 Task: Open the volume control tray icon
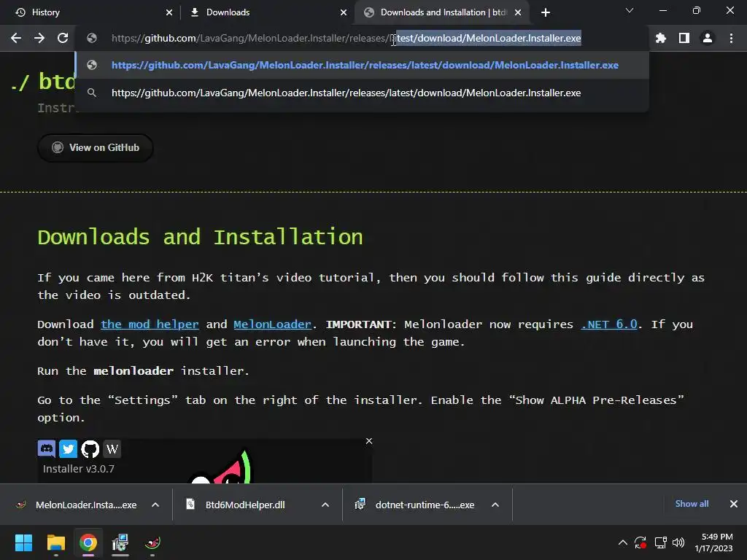(678, 542)
